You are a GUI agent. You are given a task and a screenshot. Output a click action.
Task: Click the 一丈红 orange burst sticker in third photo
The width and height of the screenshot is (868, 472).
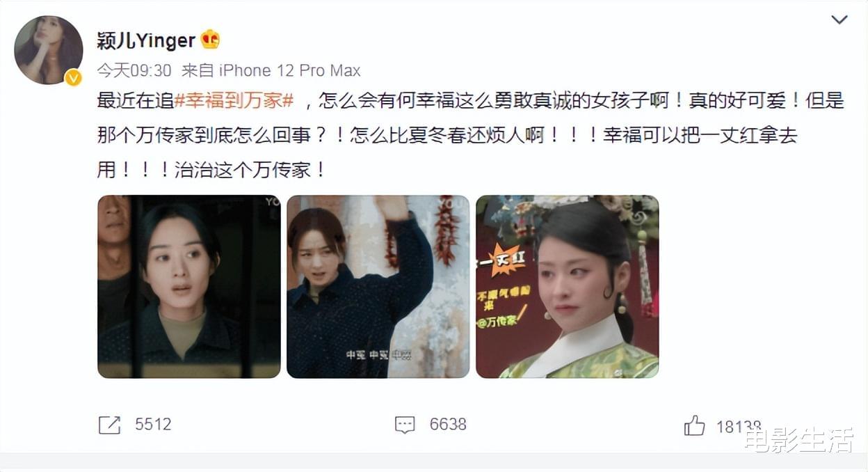coord(506,259)
